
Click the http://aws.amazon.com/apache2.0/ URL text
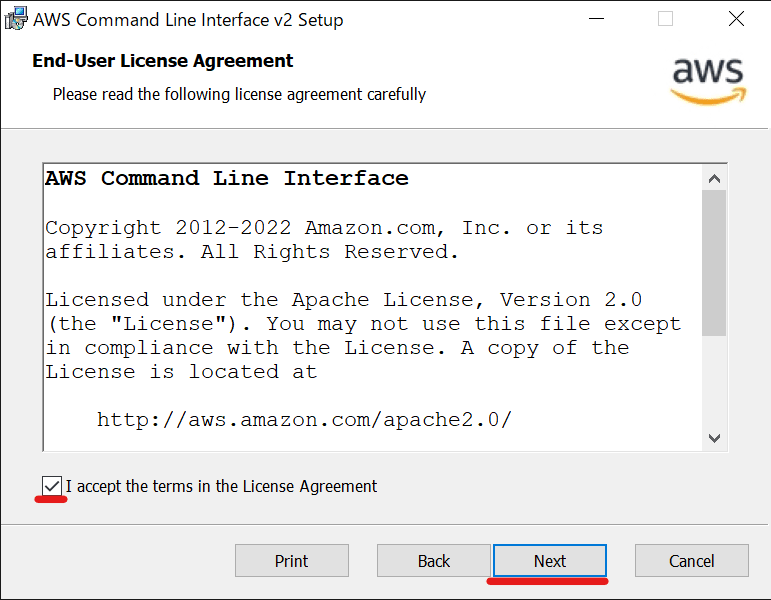coord(304,420)
